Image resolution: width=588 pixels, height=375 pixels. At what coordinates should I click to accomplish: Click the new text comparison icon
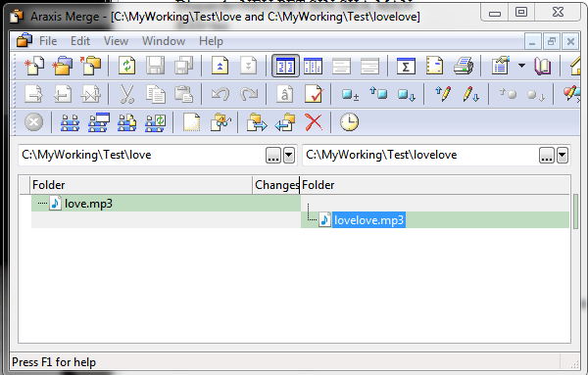tap(34, 66)
